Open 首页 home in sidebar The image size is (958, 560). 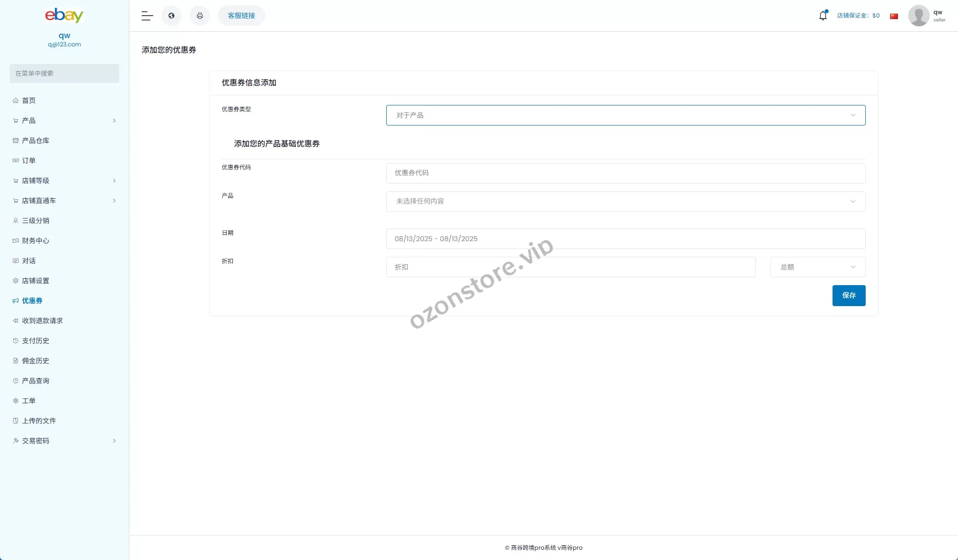[x=29, y=101]
